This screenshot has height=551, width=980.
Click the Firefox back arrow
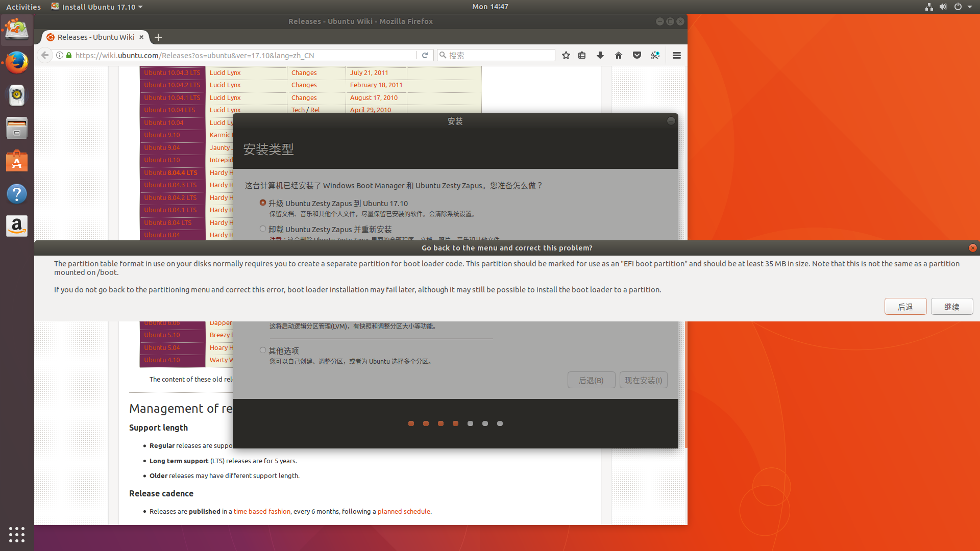[45, 55]
